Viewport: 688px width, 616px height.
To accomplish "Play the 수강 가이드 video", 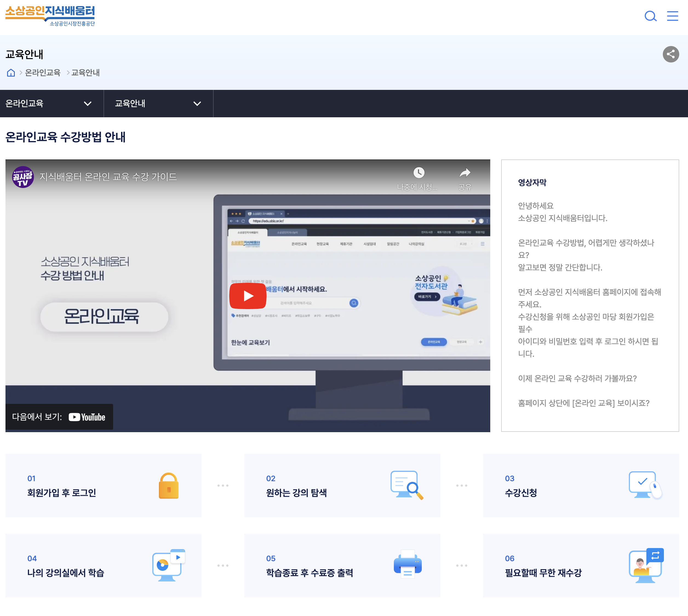I will point(248,295).
